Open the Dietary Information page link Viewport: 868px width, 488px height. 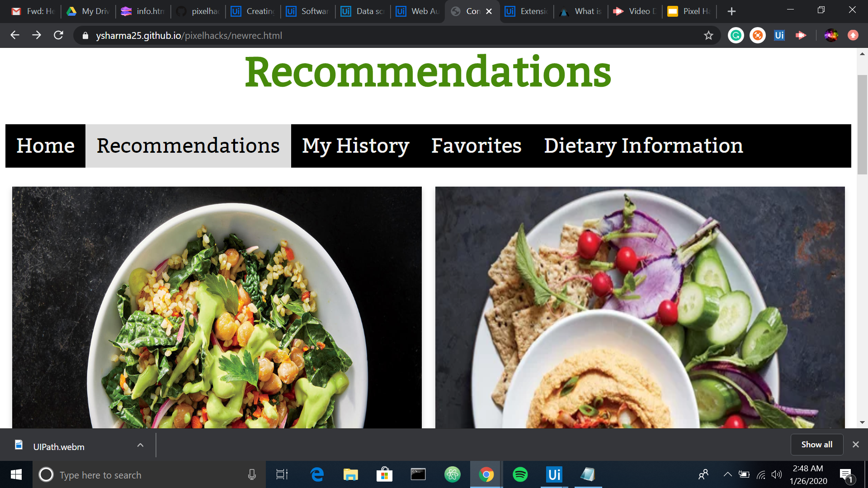point(643,146)
